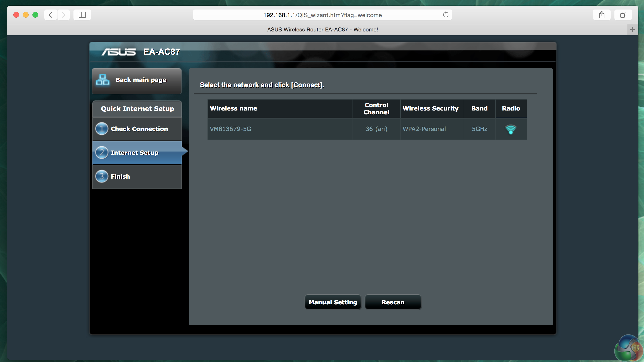Viewport: 644px width, 362px height.
Task: Click the ASUS logo in the header
Action: pyautogui.click(x=119, y=52)
